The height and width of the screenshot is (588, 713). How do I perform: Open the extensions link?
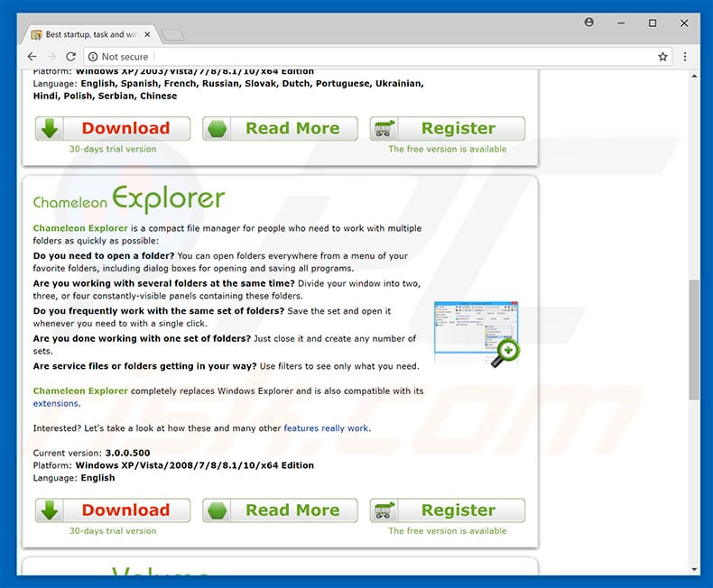pyautogui.click(x=55, y=403)
